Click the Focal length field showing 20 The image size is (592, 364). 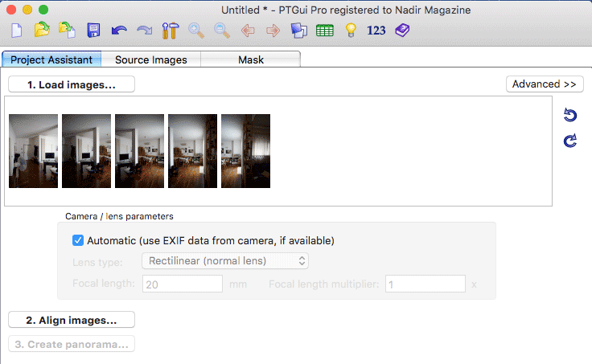click(183, 284)
